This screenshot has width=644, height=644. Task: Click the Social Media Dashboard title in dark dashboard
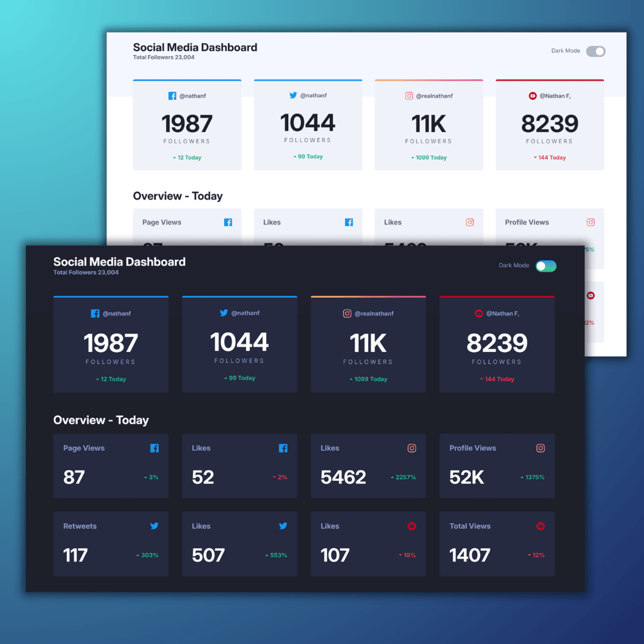click(x=119, y=262)
